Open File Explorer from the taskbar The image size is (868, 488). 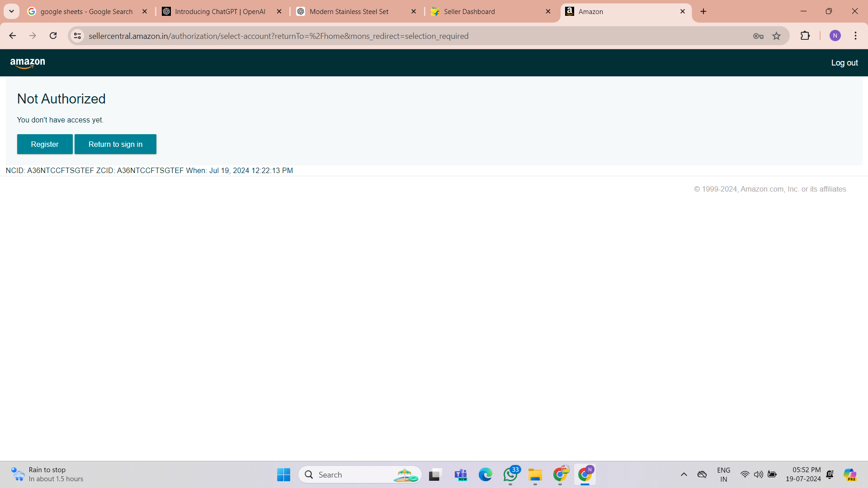(535, 474)
